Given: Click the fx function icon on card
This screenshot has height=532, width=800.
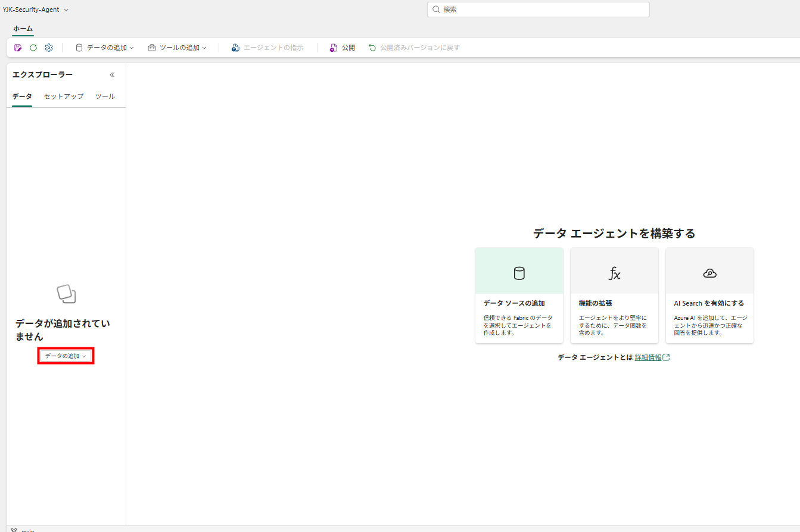Looking at the screenshot, I should point(614,273).
